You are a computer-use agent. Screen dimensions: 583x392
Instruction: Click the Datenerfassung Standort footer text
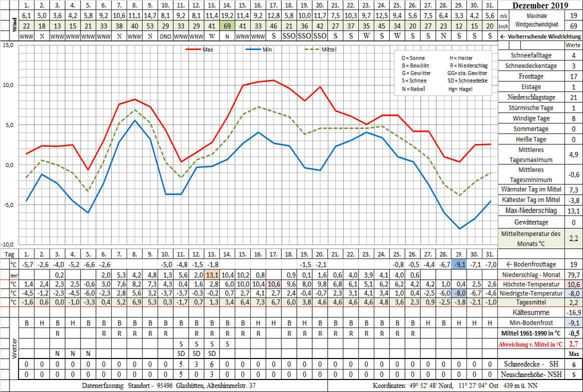[169, 385]
